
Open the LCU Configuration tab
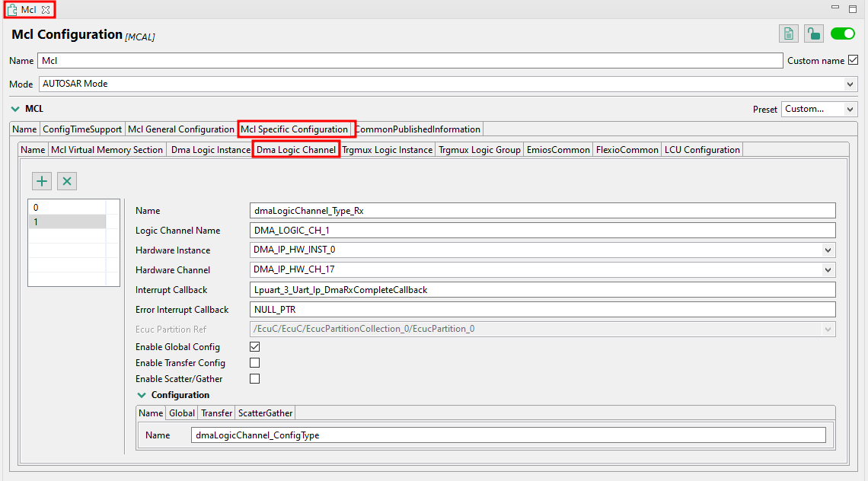701,149
